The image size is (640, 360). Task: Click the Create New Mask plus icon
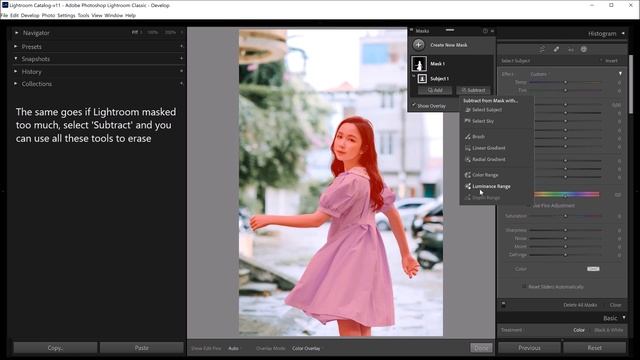point(418,45)
